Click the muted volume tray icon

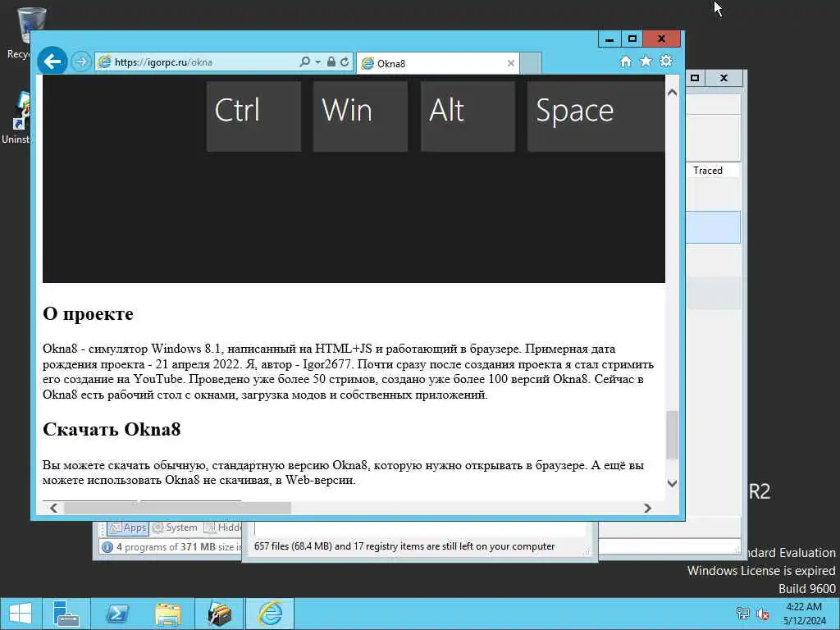pos(763,614)
